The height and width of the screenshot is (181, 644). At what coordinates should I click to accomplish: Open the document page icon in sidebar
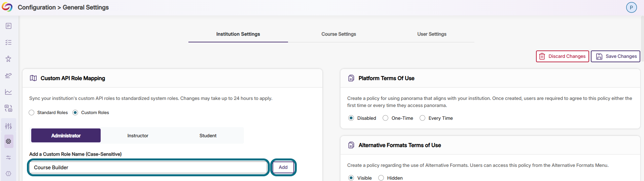8,26
